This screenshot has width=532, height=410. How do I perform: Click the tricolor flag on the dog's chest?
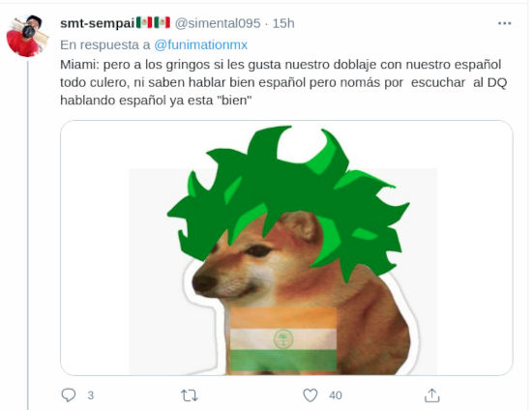[x=283, y=339]
